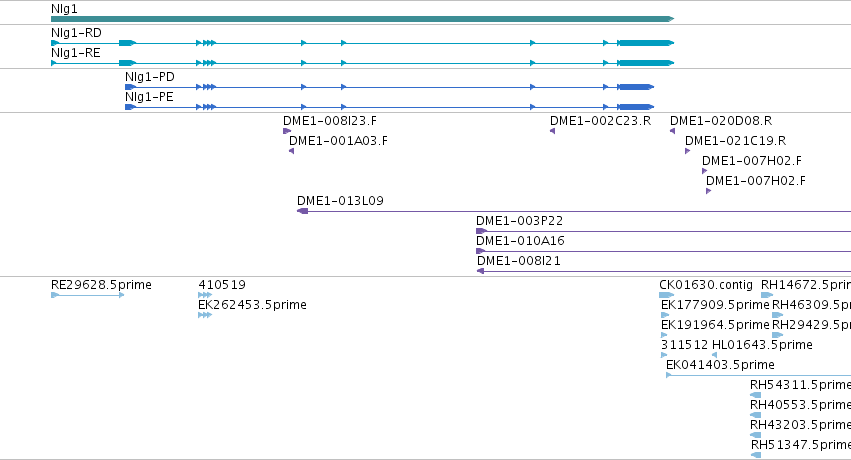Click the DME1-013L09 clone label
The width and height of the screenshot is (851, 460).
point(340,201)
